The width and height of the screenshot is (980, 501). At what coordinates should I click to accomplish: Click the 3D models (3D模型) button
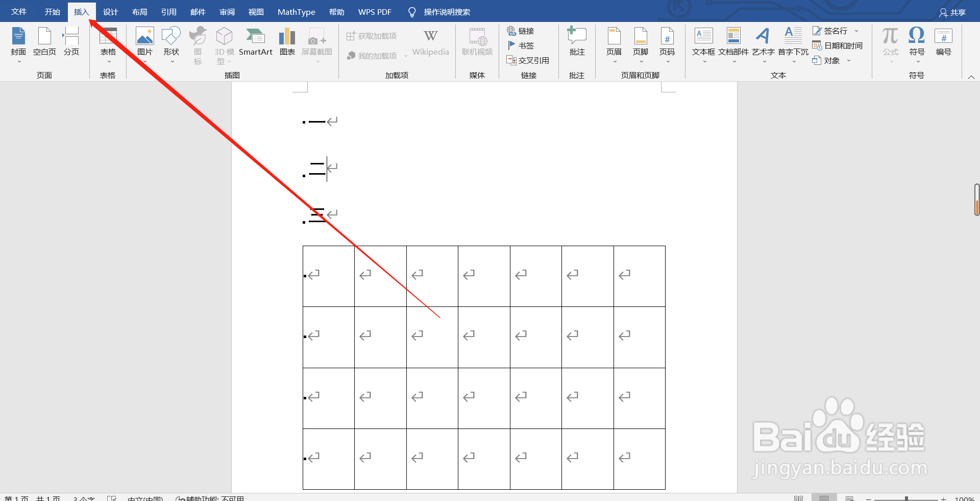[x=224, y=45]
